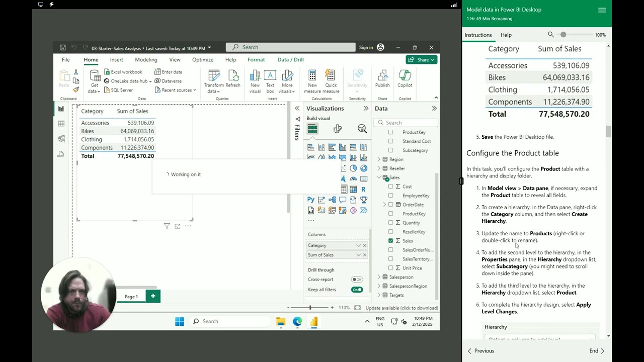Image resolution: width=644 pixels, height=362 pixels.
Task: Check the Unit Price checkbox
Action: (x=390, y=268)
